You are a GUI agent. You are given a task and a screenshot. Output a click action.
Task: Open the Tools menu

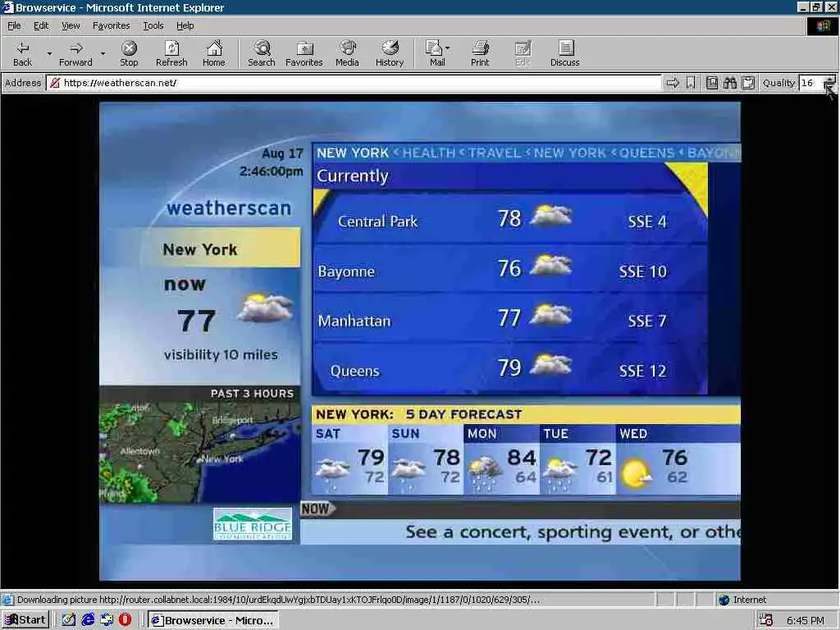pyautogui.click(x=153, y=25)
